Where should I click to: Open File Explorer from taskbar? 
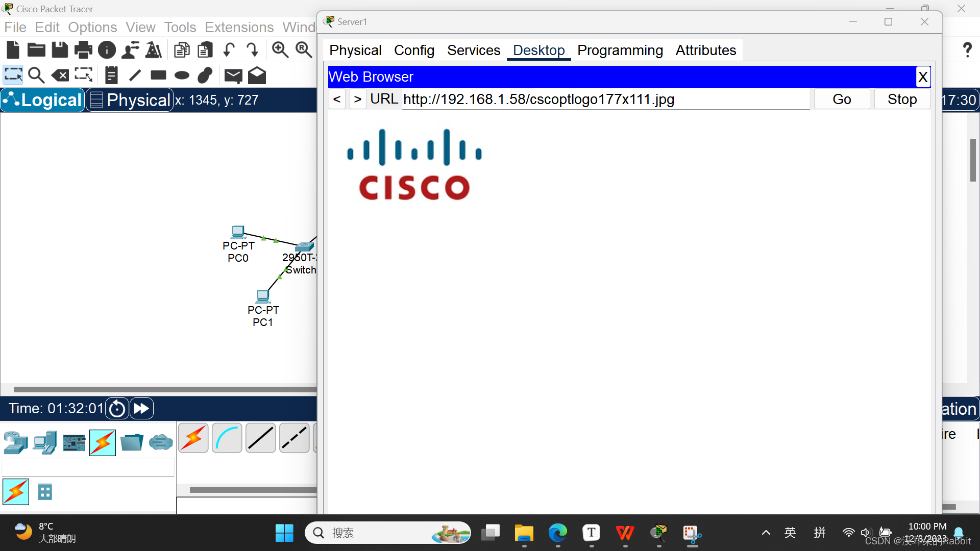pyautogui.click(x=524, y=533)
